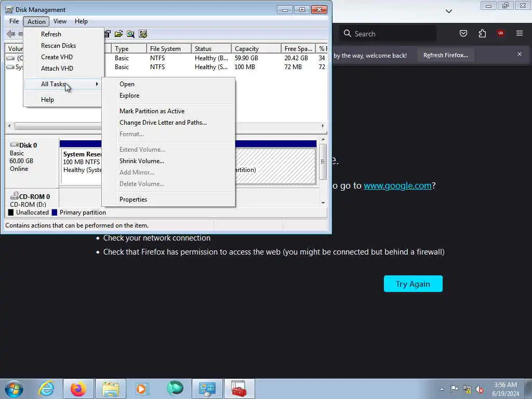
Task: Click the magnifier-over-disk toolbar icon
Action: click(130, 34)
